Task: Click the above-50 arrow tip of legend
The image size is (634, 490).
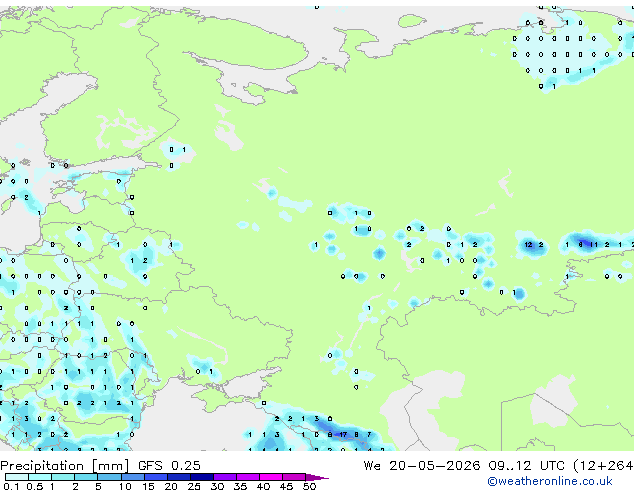Action: [x=317, y=477]
